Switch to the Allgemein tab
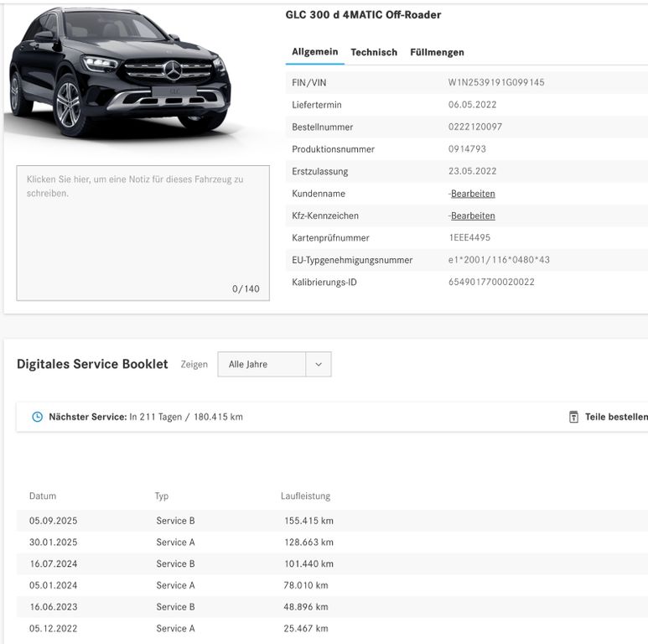This screenshot has width=648, height=644. coord(314,52)
